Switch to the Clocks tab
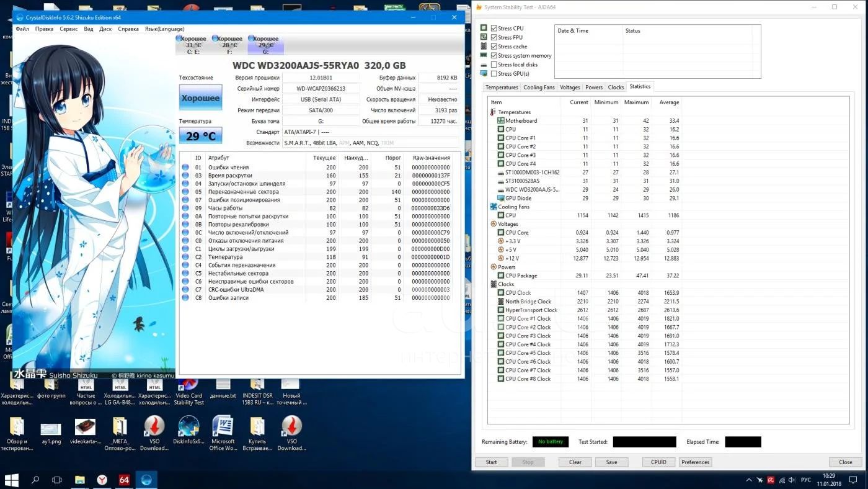 pos(616,87)
